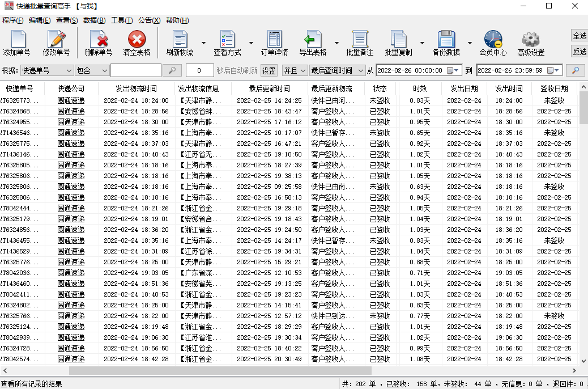Click the 备份数据 backup data icon
588x389 pixels.
pyautogui.click(x=446, y=43)
